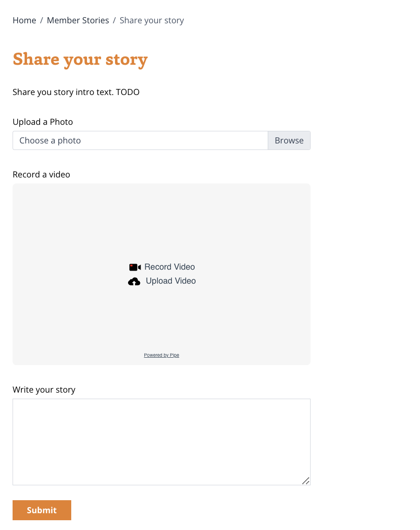The height and width of the screenshot is (530, 420).
Task: Click the textarea resize handle
Action: 305,481
